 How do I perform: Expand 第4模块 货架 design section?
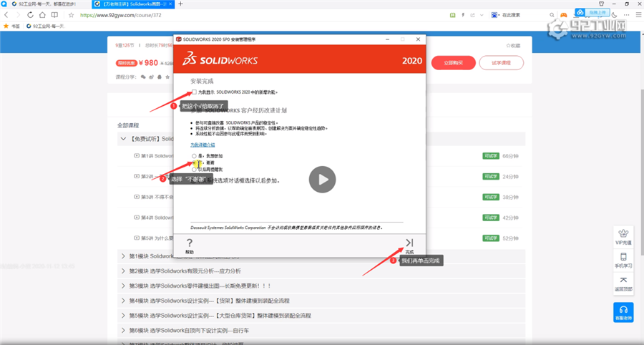(123, 301)
